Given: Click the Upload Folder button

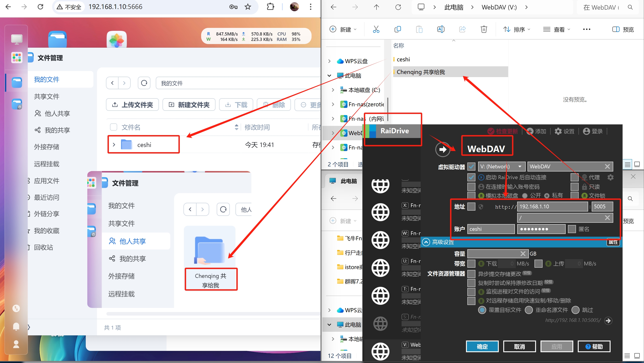Looking at the screenshot, I should point(132,104).
